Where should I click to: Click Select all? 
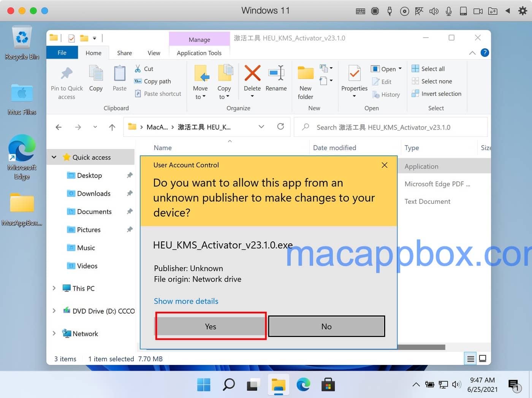(428, 69)
